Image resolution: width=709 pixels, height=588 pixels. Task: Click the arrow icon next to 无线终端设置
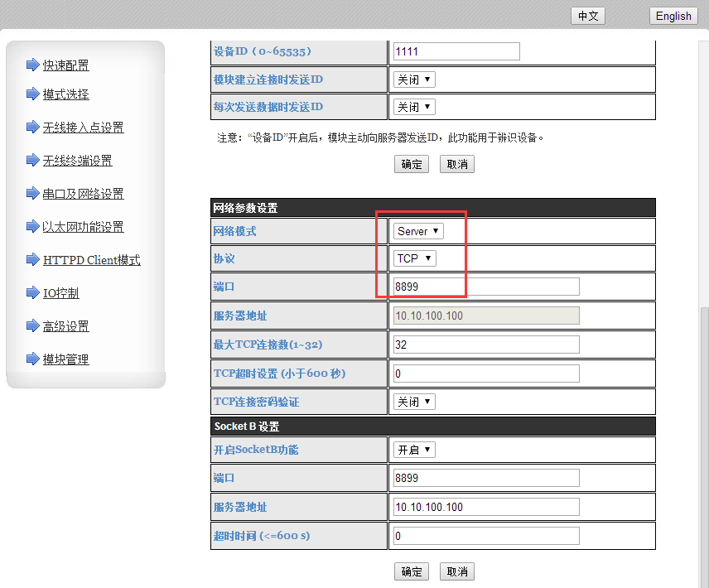[x=32, y=161]
